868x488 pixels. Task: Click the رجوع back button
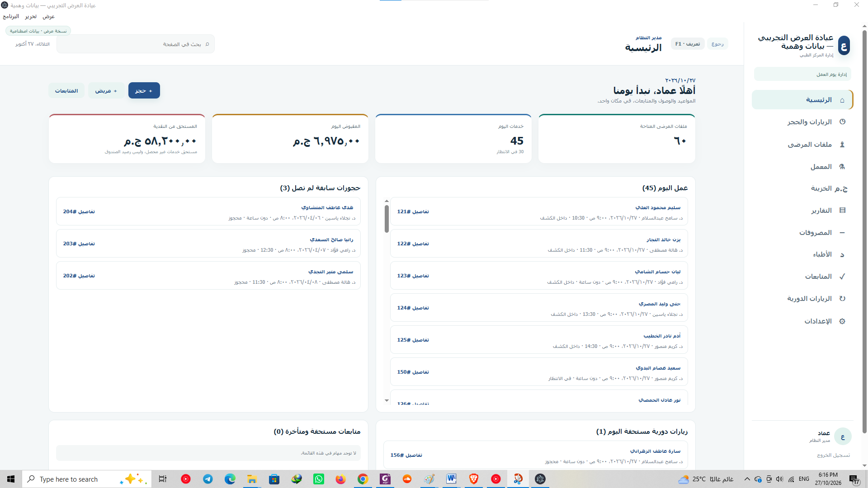pyautogui.click(x=717, y=44)
